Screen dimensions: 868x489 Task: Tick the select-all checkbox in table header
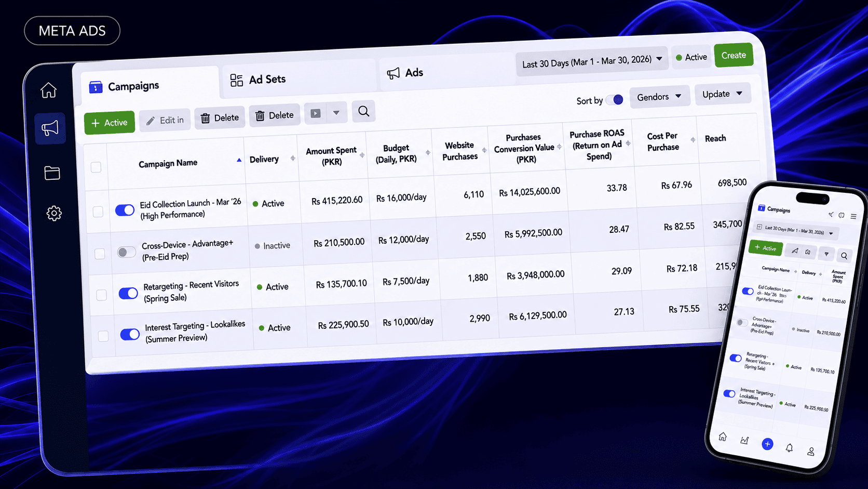(x=96, y=167)
